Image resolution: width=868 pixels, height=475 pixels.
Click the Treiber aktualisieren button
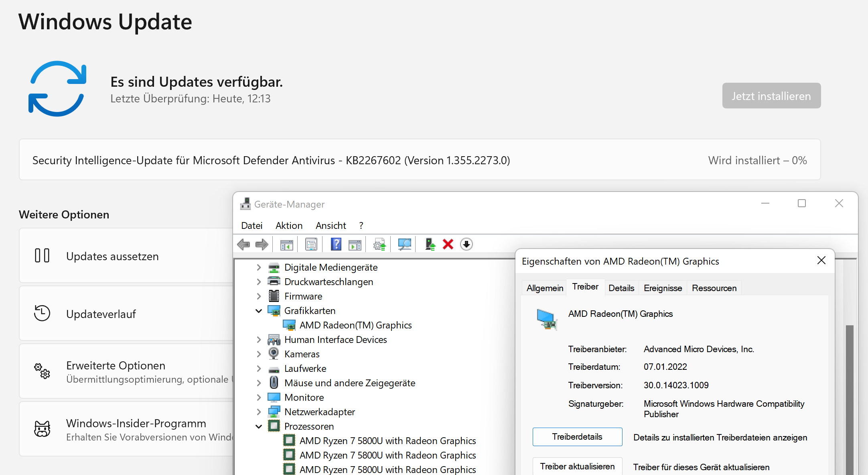tap(577, 467)
